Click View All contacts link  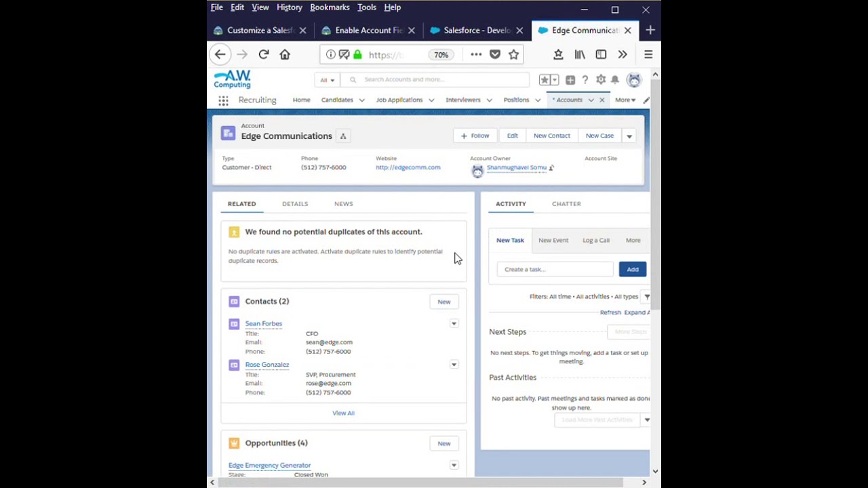pyautogui.click(x=343, y=413)
